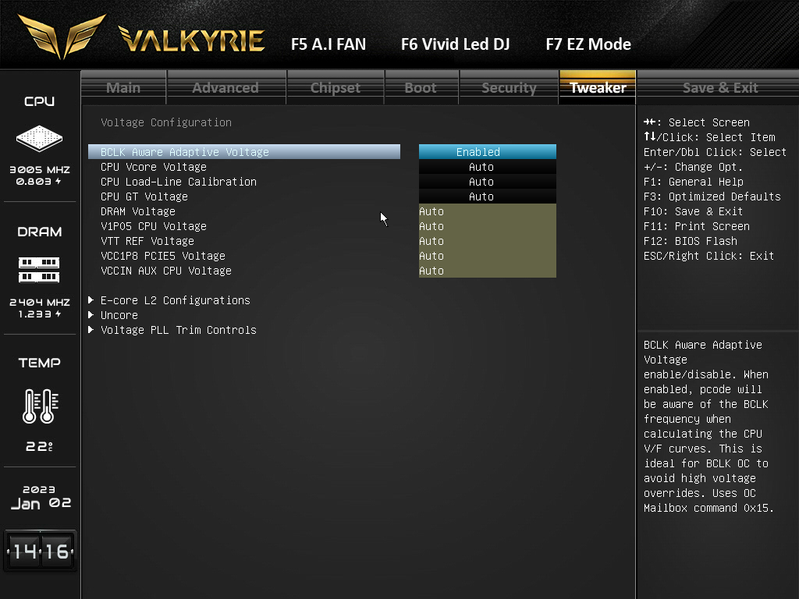799x599 pixels.
Task: Click the F3: Optimized Defaults hint
Action: [x=712, y=197]
